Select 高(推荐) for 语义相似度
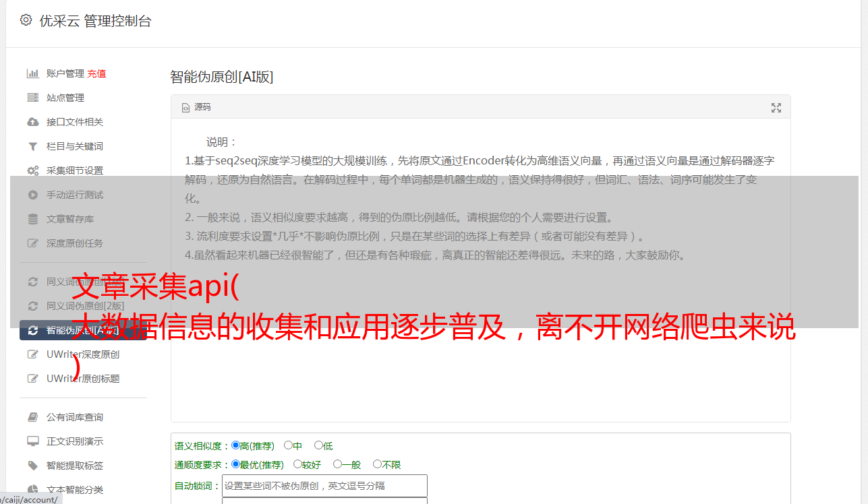868x504 pixels. tap(235, 445)
